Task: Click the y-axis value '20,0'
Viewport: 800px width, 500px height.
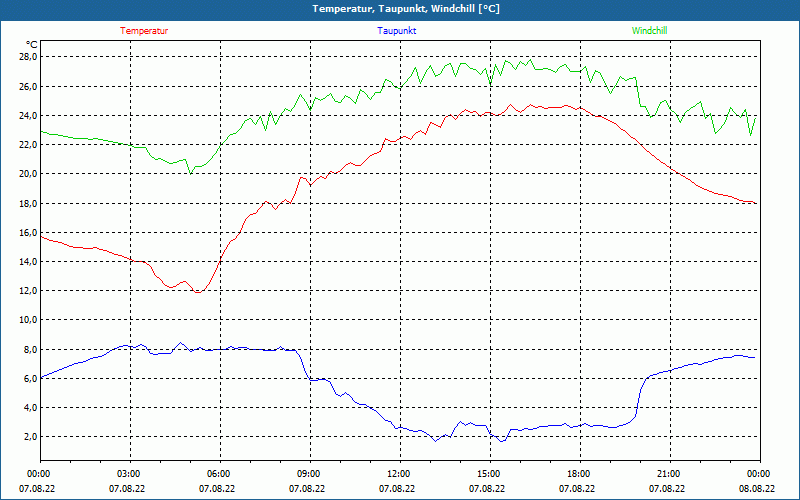Action: pos(29,173)
